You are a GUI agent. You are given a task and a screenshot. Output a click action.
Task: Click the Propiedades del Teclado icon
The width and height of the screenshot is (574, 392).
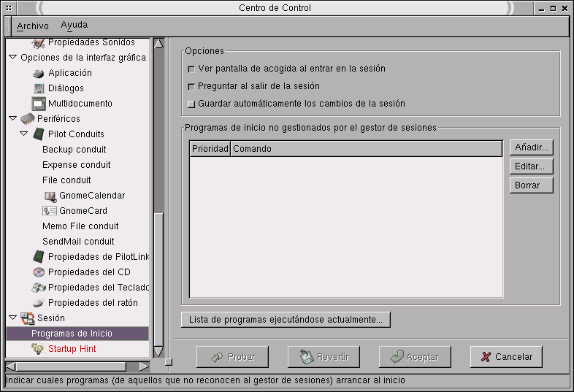click(x=39, y=288)
